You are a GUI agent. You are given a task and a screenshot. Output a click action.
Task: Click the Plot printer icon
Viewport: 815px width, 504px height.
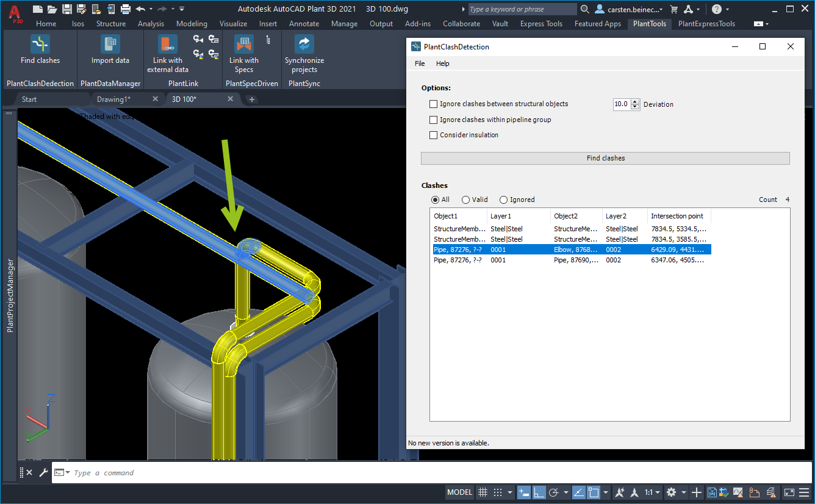pos(126,9)
